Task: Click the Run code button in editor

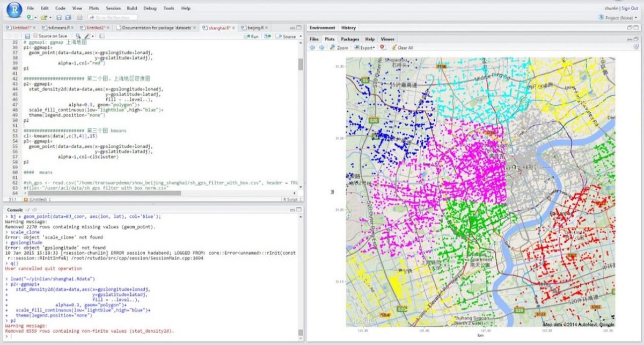Action: pos(251,37)
